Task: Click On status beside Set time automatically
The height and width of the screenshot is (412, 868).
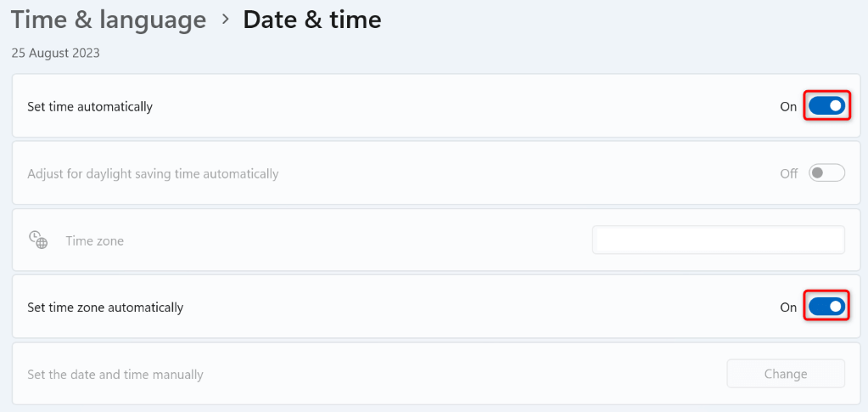Action: [788, 107]
